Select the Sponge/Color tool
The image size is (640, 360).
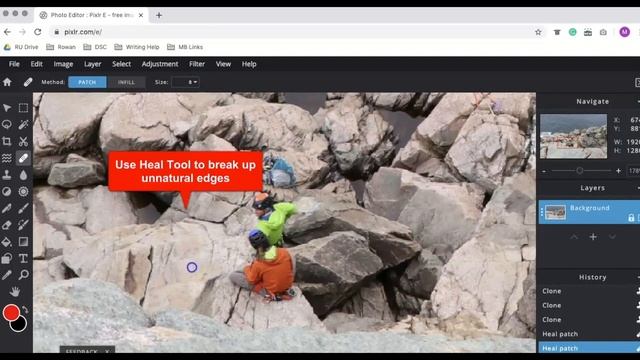pyautogui.click(x=23, y=191)
